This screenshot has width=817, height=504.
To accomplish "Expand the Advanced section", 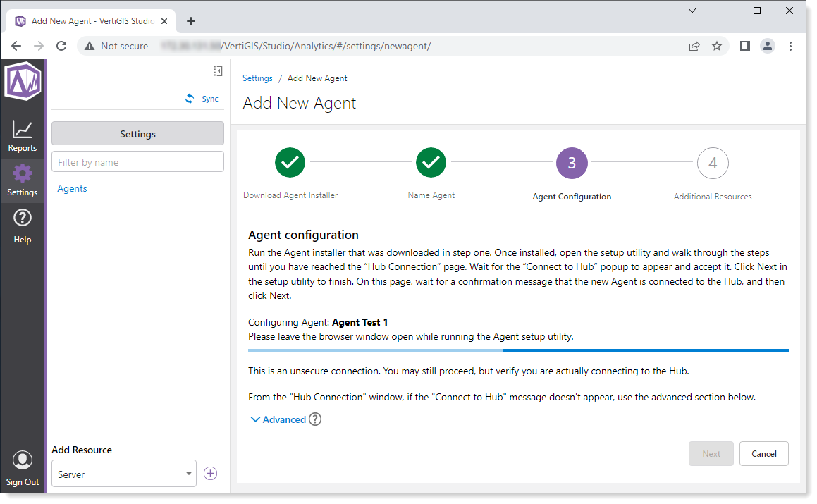I will [278, 419].
